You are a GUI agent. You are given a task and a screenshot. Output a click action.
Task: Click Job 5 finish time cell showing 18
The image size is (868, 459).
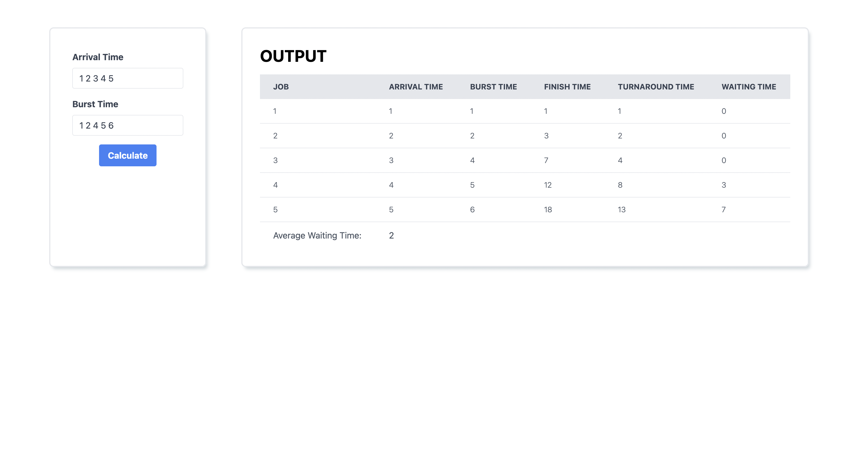click(548, 209)
